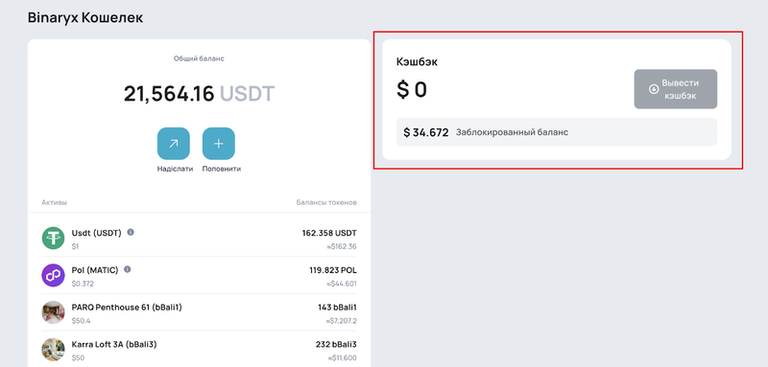Click the Балансы токенов column header

click(327, 202)
